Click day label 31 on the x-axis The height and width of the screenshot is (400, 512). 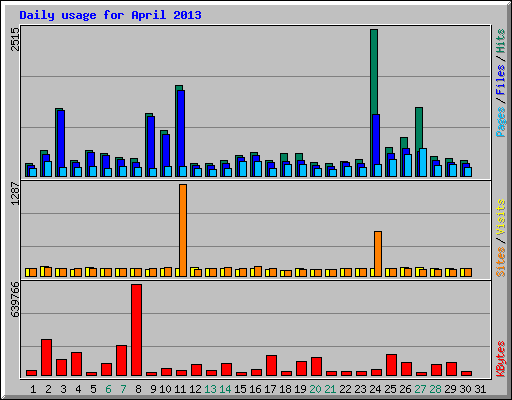[x=480, y=389]
